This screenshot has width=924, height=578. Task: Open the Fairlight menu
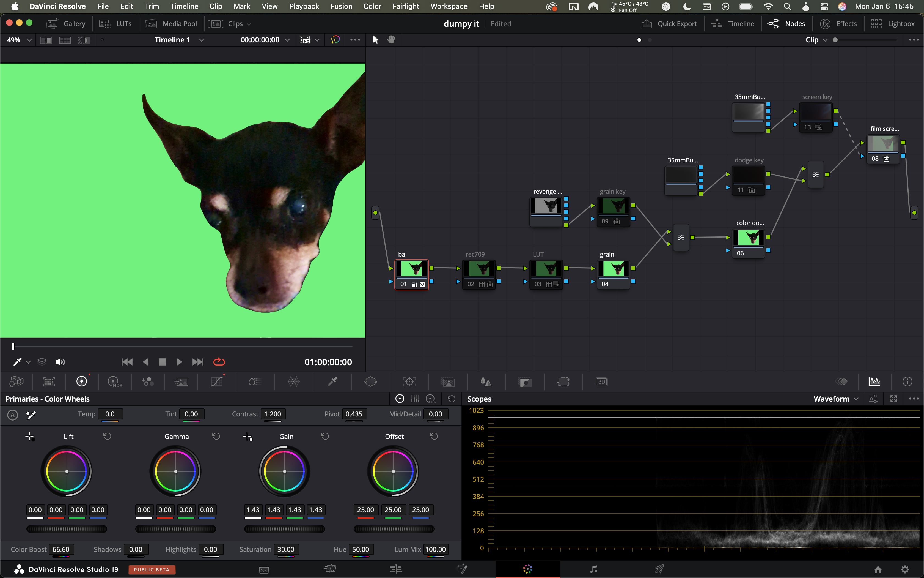click(x=406, y=6)
